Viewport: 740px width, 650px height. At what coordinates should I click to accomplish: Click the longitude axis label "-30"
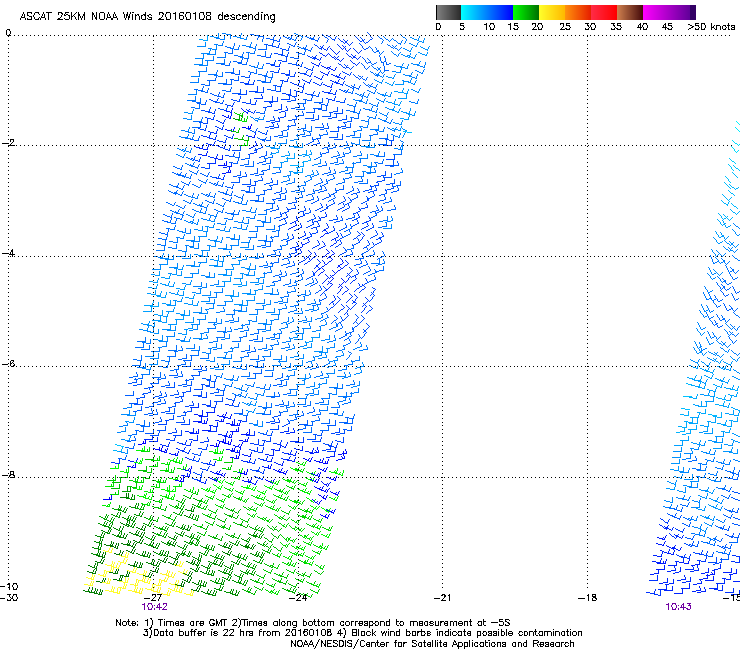9,598
